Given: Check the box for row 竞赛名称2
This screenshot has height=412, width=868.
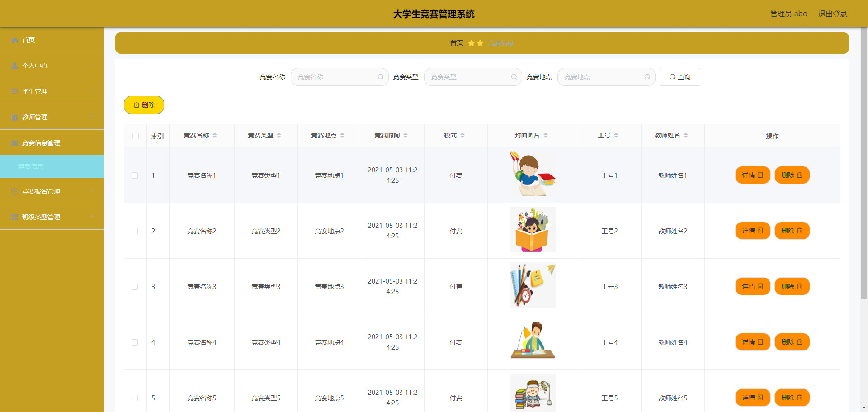Looking at the screenshot, I should point(135,231).
